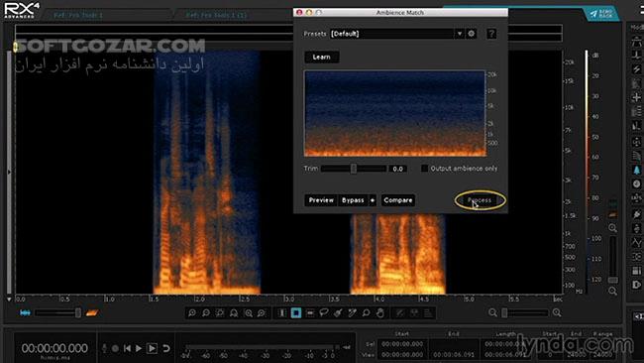Image resolution: width=644 pixels, height=363 pixels.
Task: Select the brush selection tool
Action: [338, 313]
